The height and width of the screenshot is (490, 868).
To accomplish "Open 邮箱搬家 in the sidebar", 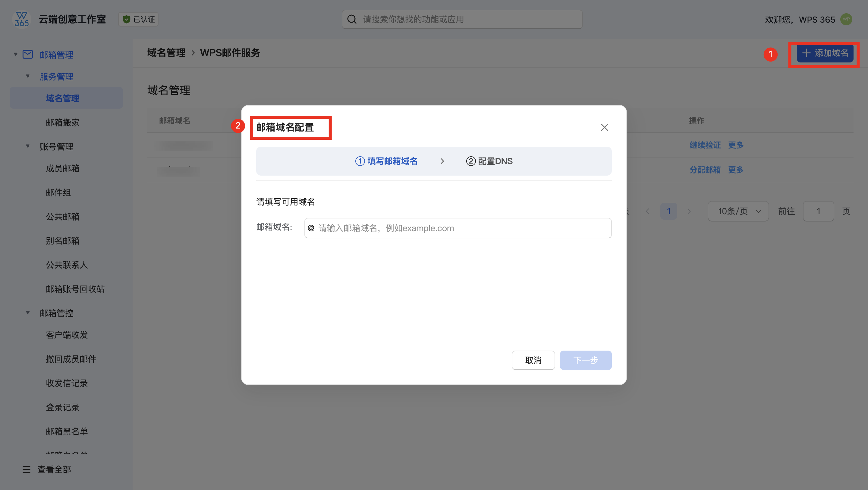I will 63,122.
